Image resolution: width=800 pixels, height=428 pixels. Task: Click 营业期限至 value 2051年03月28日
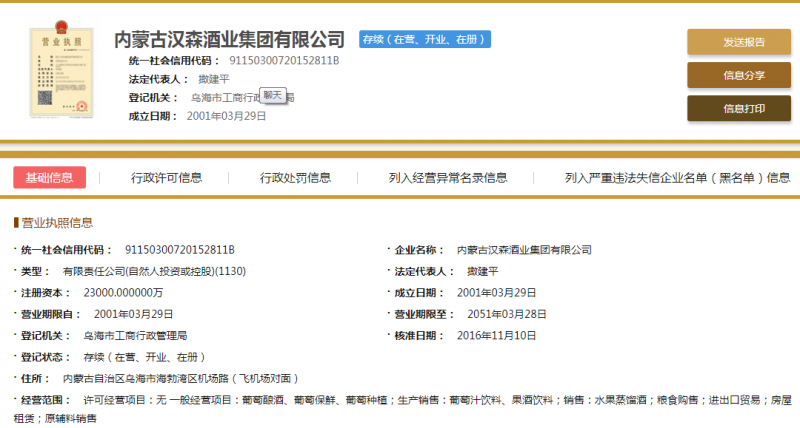point(507,314)
